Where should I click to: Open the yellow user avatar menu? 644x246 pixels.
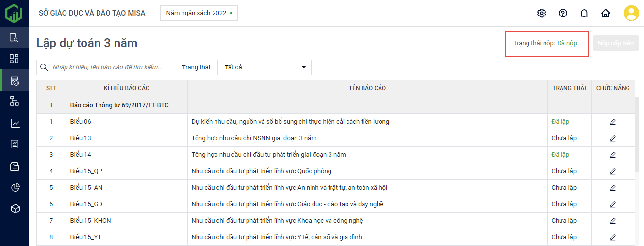(x=631, y=13)
